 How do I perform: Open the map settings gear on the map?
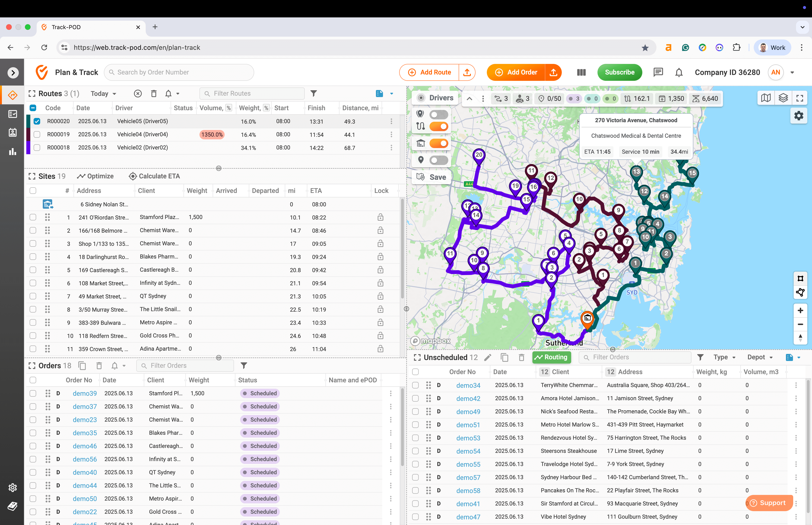[x=799, y=116]
